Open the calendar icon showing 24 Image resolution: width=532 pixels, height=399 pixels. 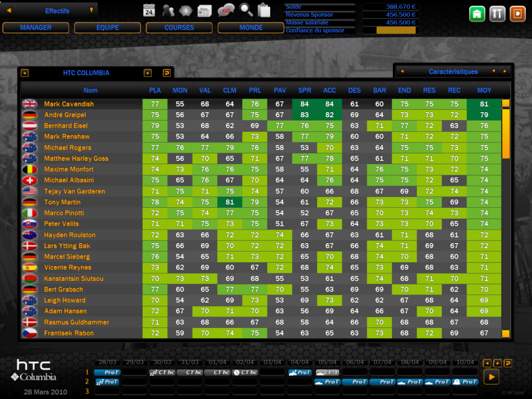point(149,10)
